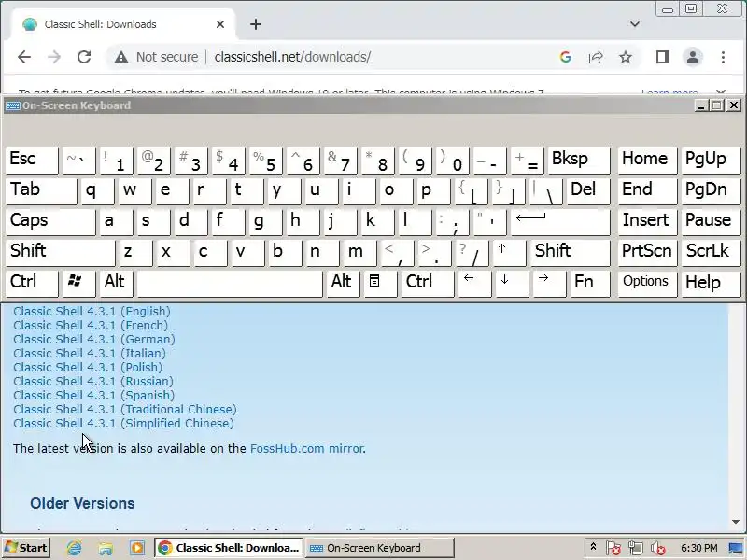Toggle the right Alt key
Viewport: 747px width, 560px height.
(x=343, y=284)
